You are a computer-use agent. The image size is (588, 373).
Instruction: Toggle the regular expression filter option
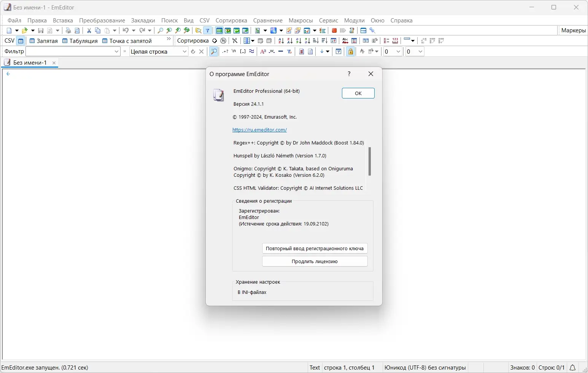225,51
